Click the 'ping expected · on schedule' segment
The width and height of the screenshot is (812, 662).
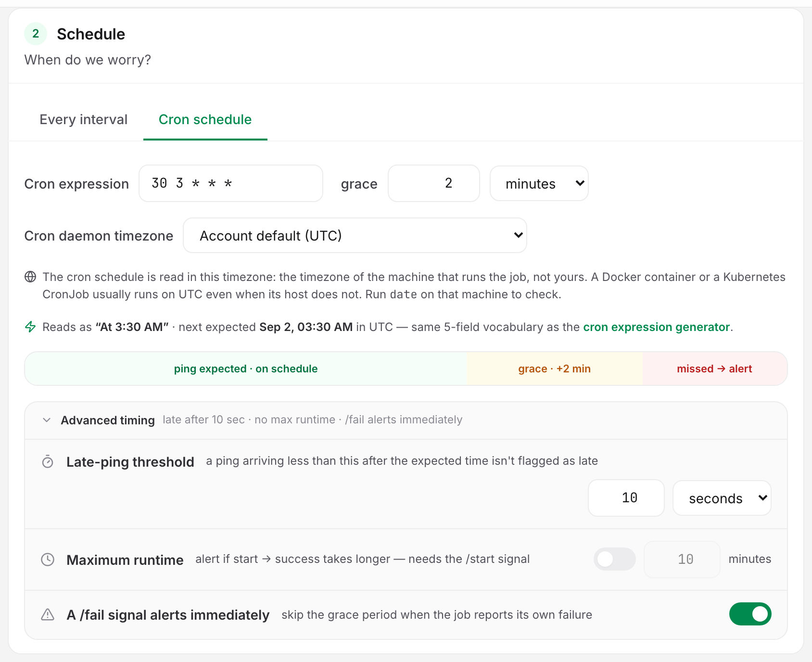[x=246, y=369]
